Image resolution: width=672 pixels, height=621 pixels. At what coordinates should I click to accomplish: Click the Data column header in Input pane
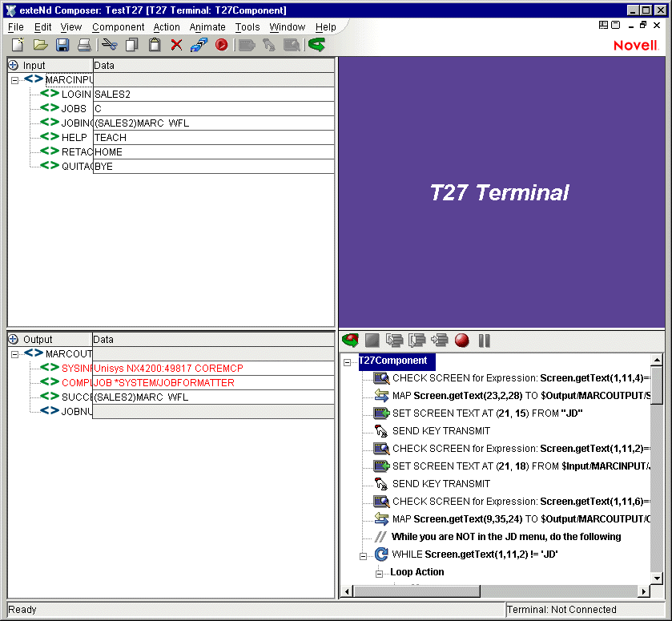point(213,65)
